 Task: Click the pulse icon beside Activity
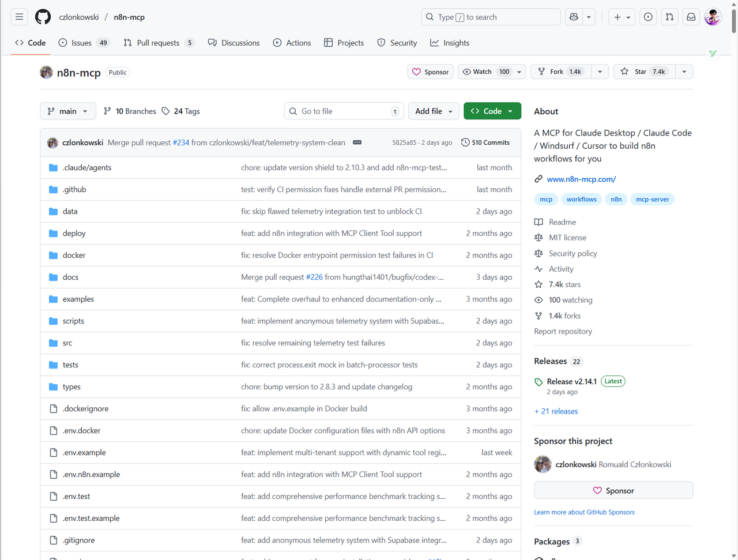point(539,269)
